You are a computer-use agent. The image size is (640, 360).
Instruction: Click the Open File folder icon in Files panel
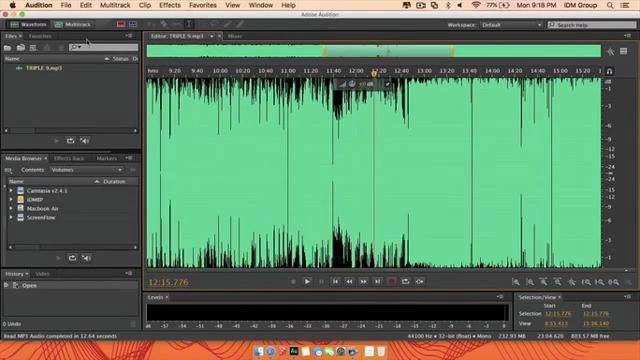click(x=7, y=48)
